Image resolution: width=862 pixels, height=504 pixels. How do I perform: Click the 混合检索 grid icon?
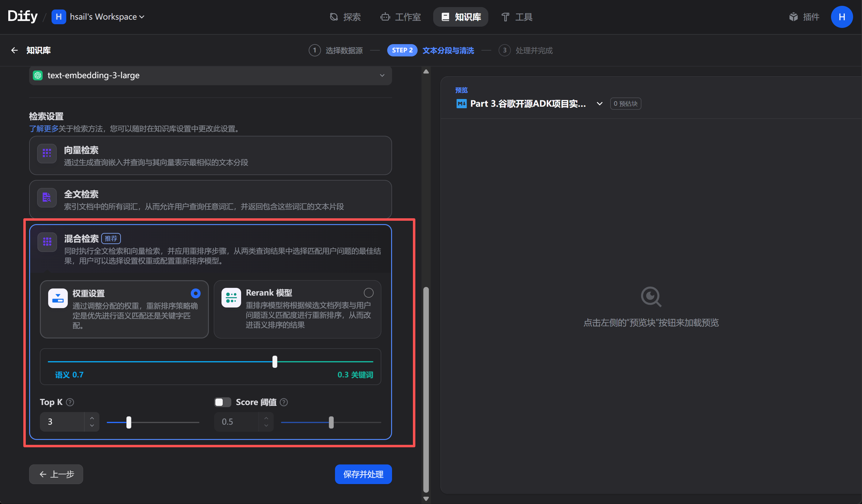tap(47, 242)
